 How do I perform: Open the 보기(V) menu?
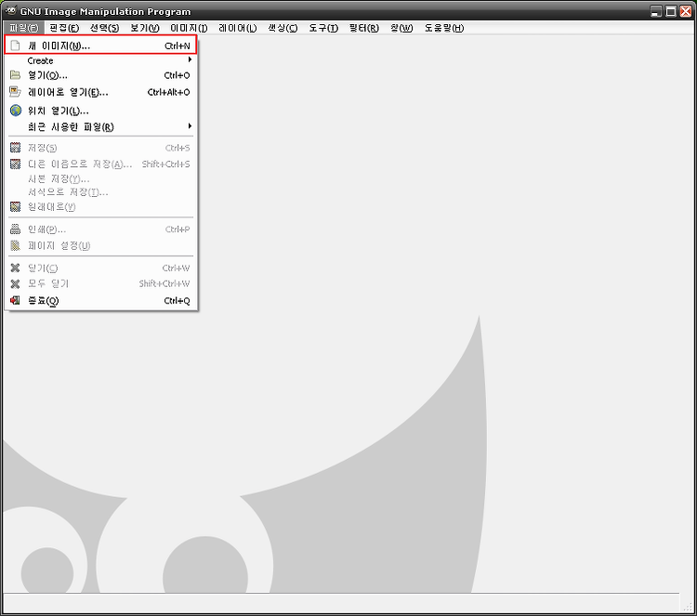tap(144, 28)
